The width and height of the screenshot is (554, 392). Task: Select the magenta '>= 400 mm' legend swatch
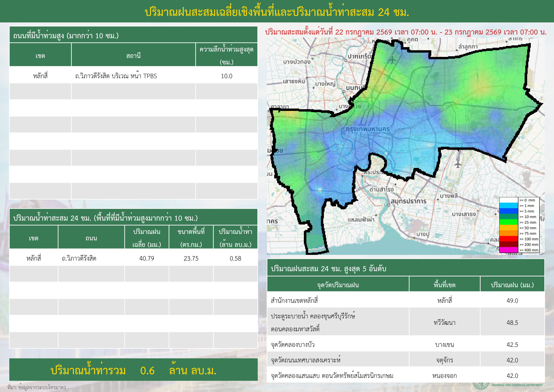tap(509, 250)
